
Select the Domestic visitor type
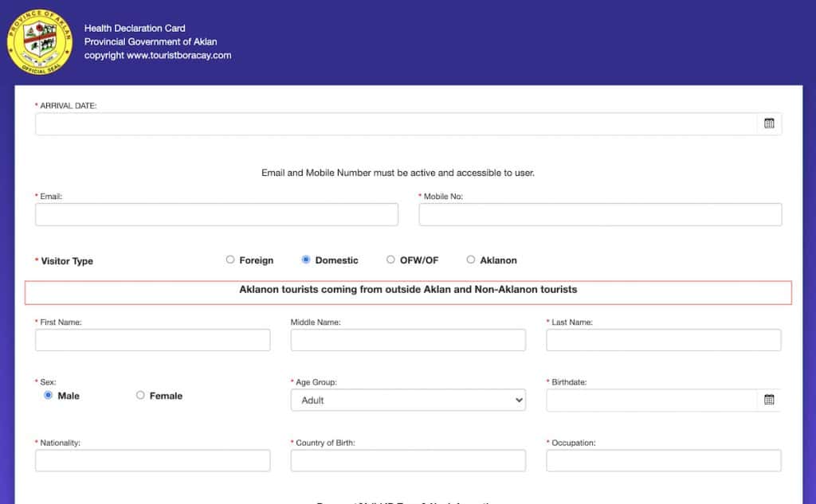(306, 260)
